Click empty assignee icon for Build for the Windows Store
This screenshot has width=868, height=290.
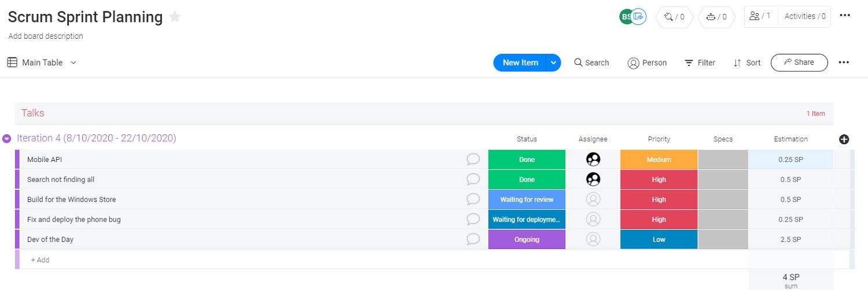[593, 199]
